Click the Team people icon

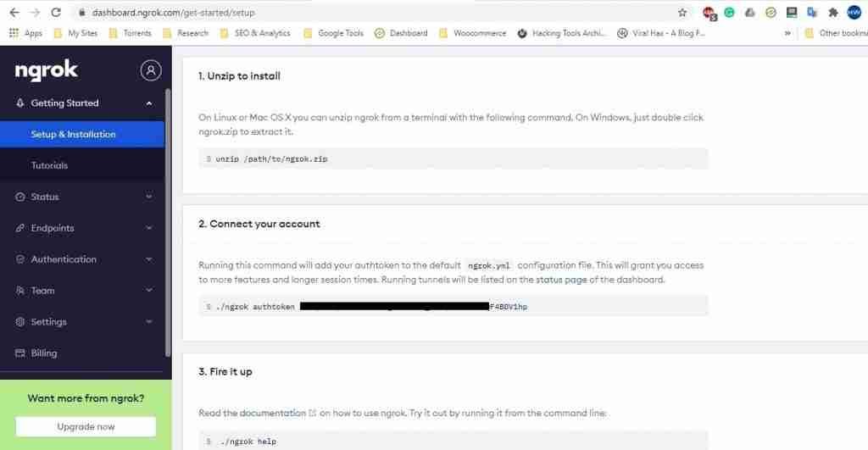(x=20, y=291)
